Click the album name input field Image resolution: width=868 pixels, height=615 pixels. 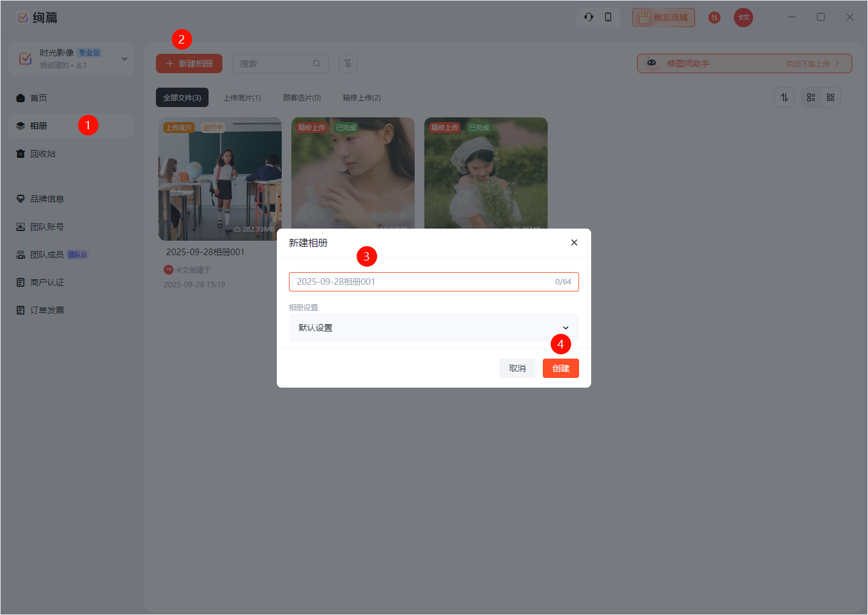click(x=423, y=282)
